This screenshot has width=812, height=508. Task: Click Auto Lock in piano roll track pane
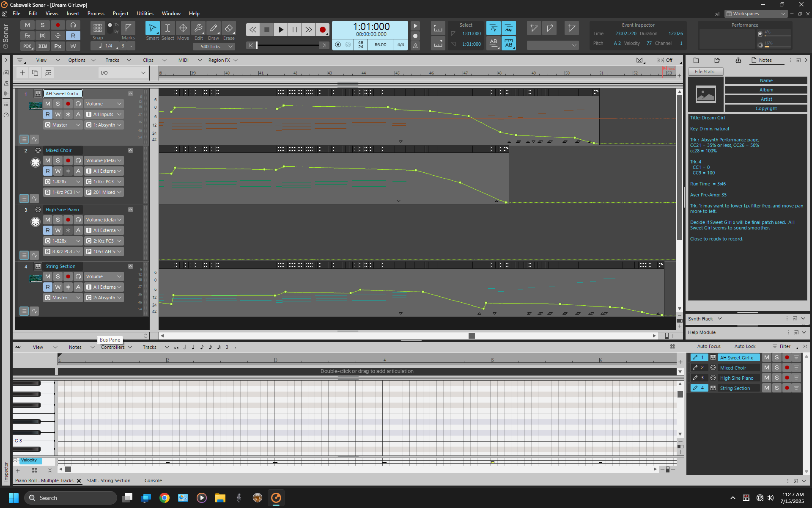pos(745,346)
